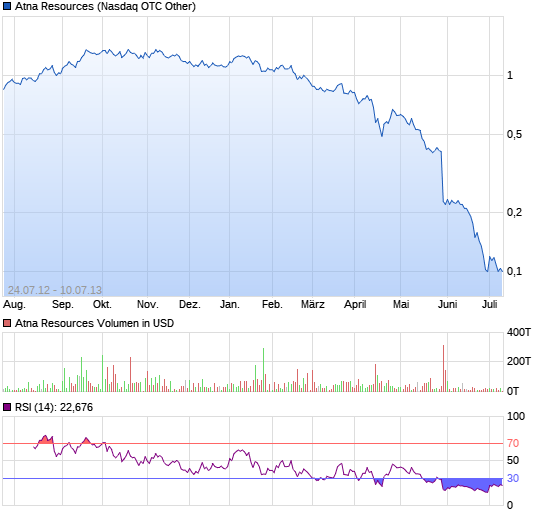Click the 'Okt.' month label
Viewport: 545px width, 515px height.
102,305
